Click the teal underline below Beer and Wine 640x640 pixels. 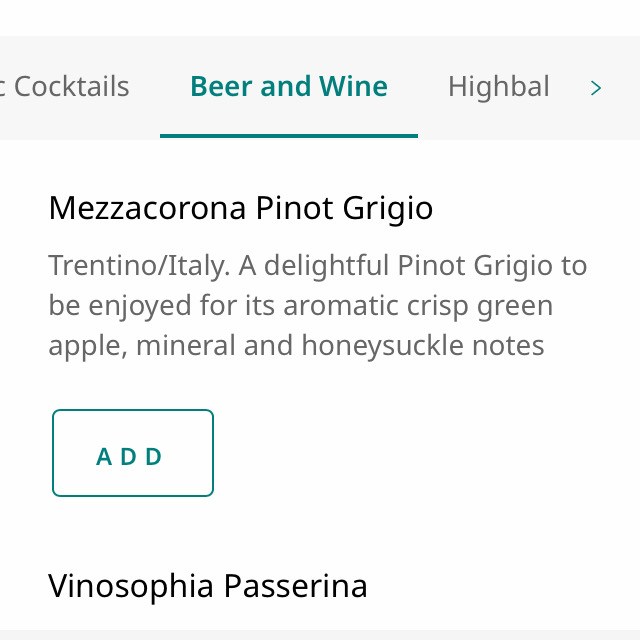point(288,135)
